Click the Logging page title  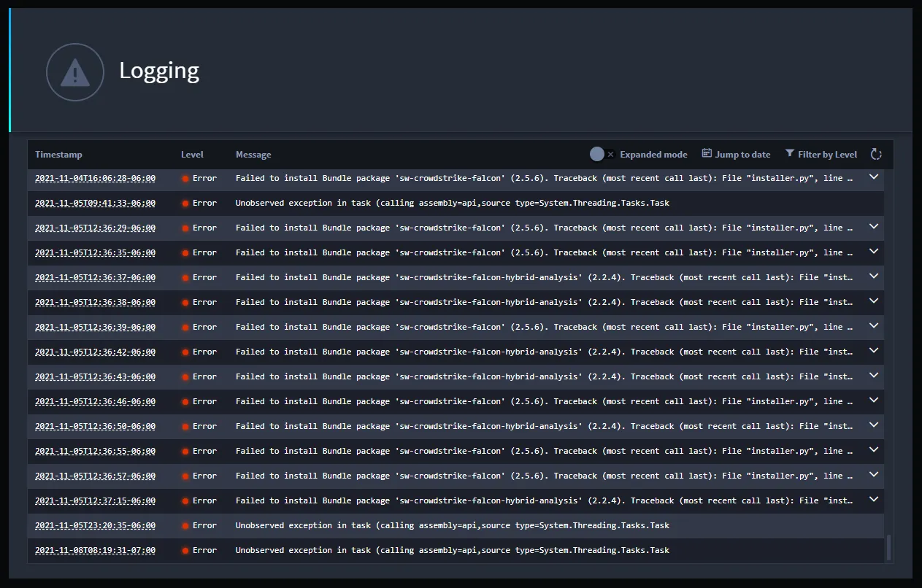pos(159,71)
